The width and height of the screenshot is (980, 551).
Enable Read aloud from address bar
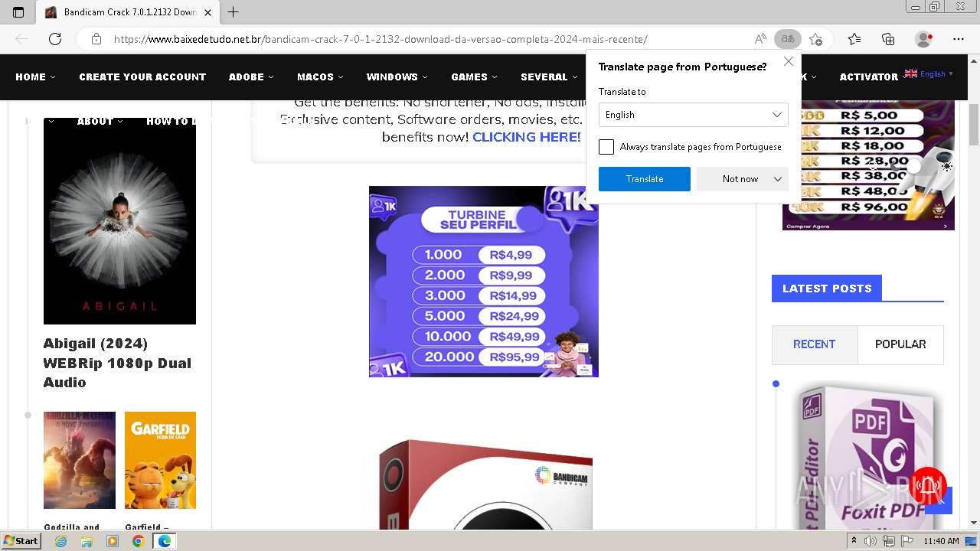[x=760, y=39]
